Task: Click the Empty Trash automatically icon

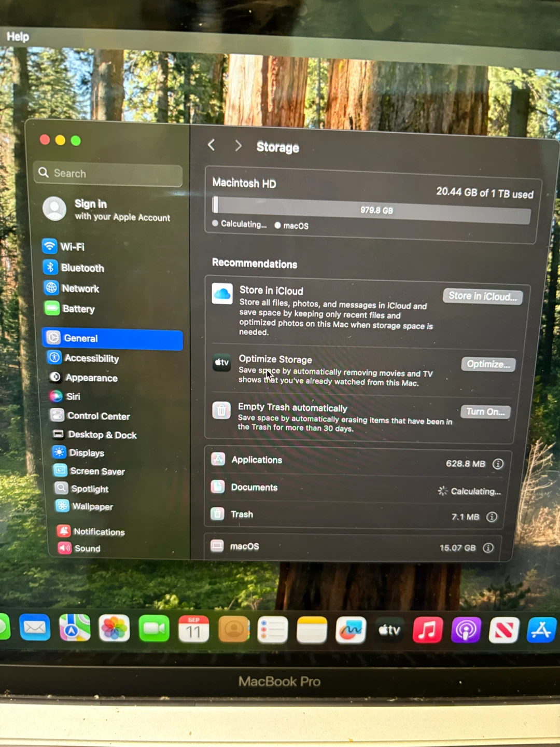Action: pos(221,410)
